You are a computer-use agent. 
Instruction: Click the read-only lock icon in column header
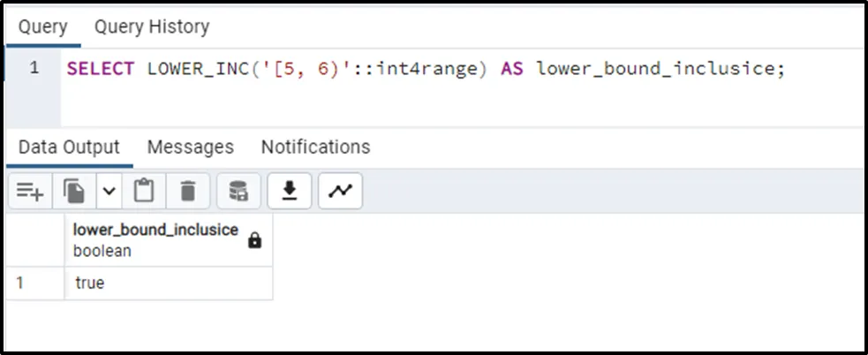[x=255, y=240]
